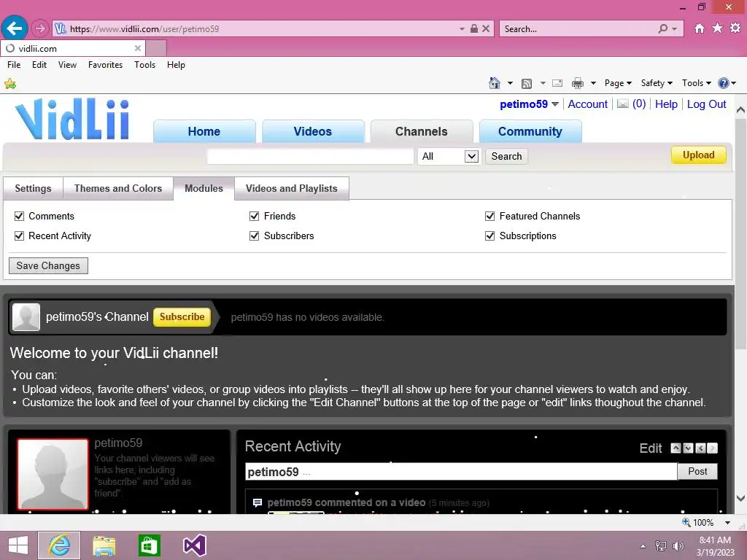Screen dimensions: 747x560
Task: Click the VidLii site search input field
Action: click(310, 156)
